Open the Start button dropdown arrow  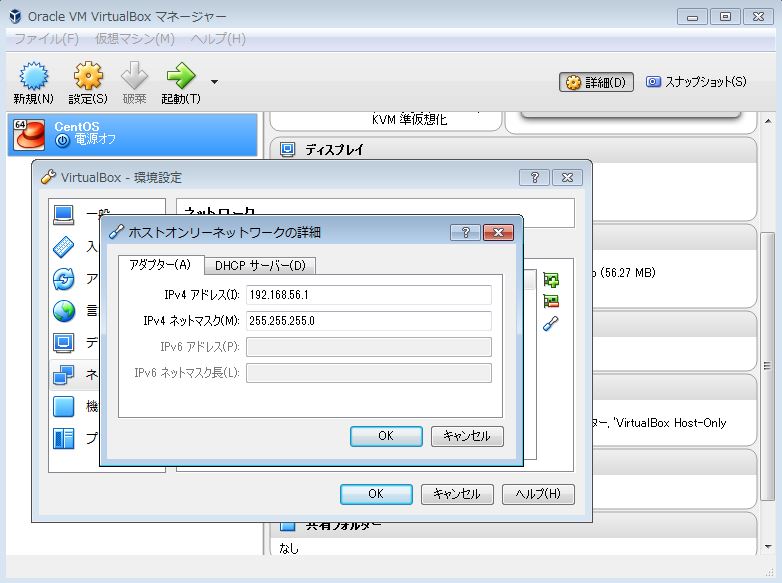coord(214,82)
